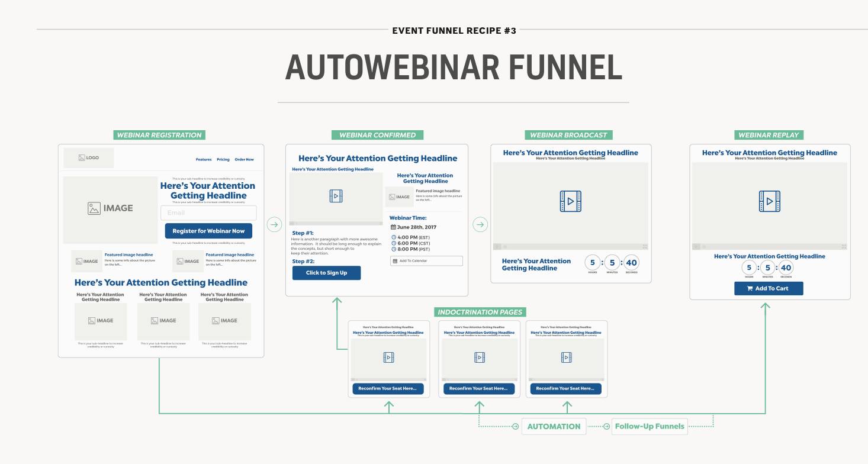Click the Click to Sign Up button
Image resolution: width=868 pixels, height=464 pixels.
[x=326, y=273]
